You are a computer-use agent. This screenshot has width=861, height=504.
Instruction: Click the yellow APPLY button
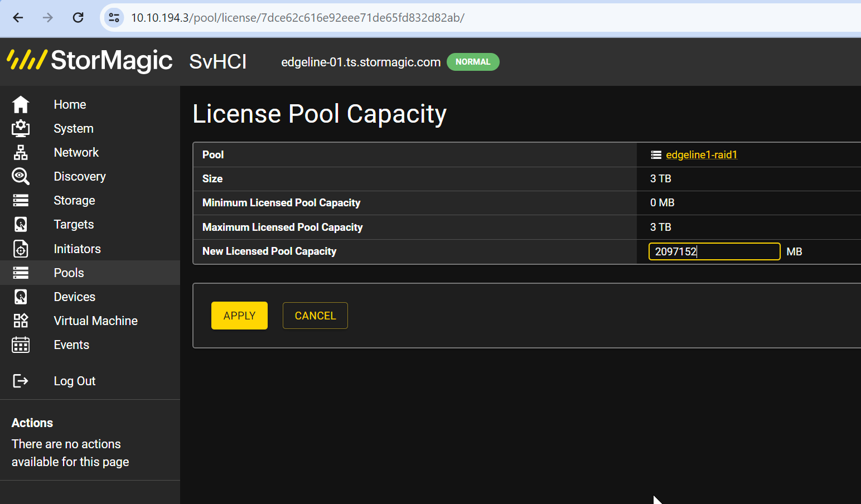pos(239,316)
